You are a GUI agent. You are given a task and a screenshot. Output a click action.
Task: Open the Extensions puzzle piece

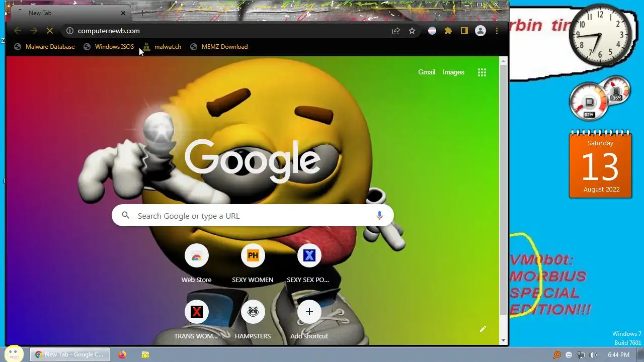coord(448,31)
